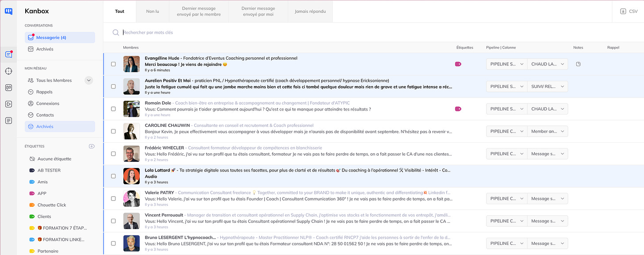Open Archivés under Conversations
The width and height of the screenshot is (644, 255).
pos(60,49)
